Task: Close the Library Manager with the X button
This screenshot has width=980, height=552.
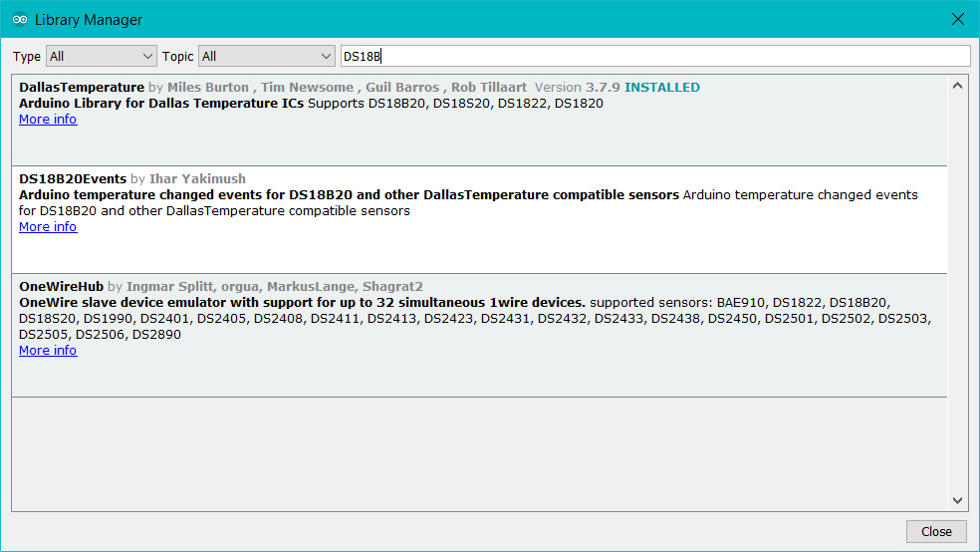Action: point(957,19)
